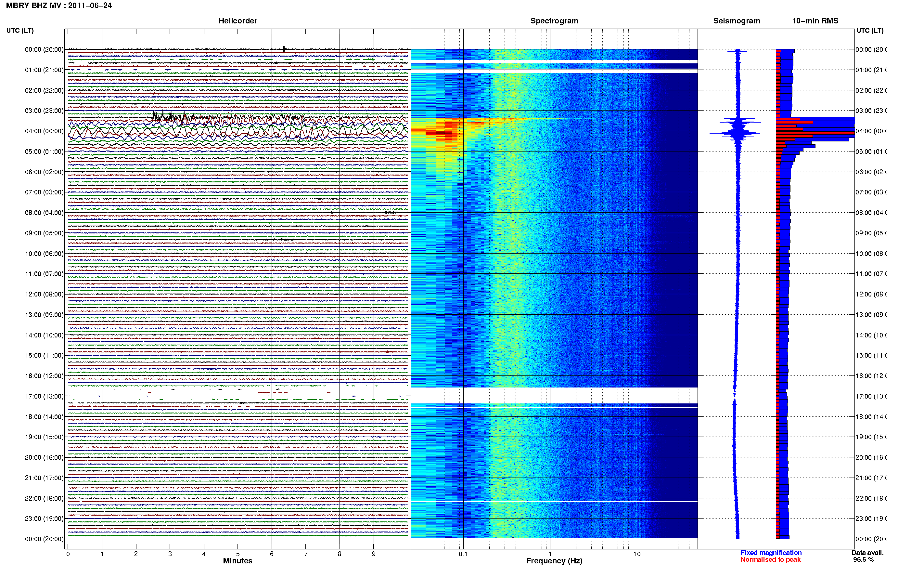Click the '11:00 (07:00)' left time label

pyautogui.click(x=44, y=274)
